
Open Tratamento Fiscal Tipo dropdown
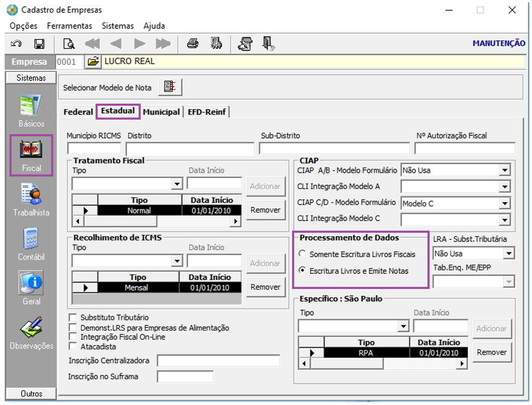click(x=177, y=184)
